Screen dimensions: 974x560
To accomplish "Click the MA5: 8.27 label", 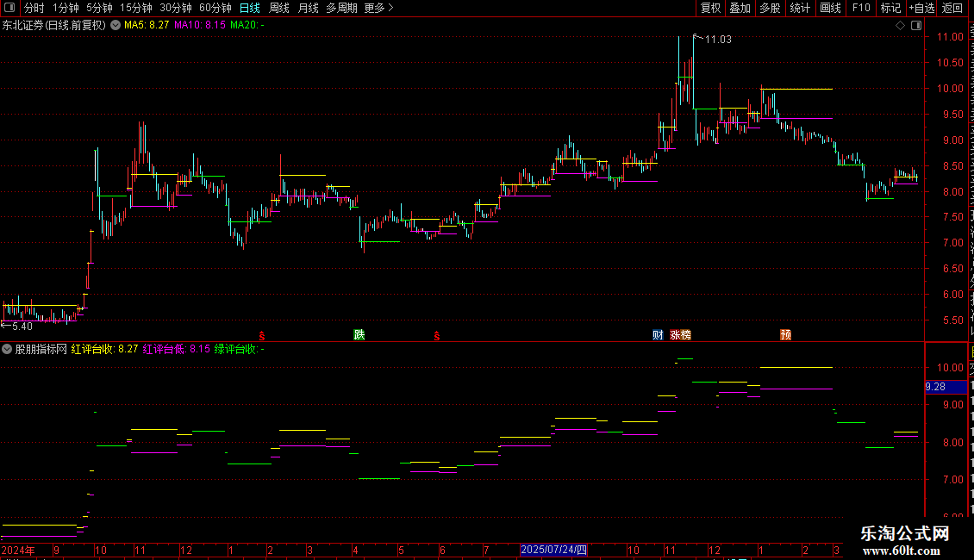I will tap(147, 26).
